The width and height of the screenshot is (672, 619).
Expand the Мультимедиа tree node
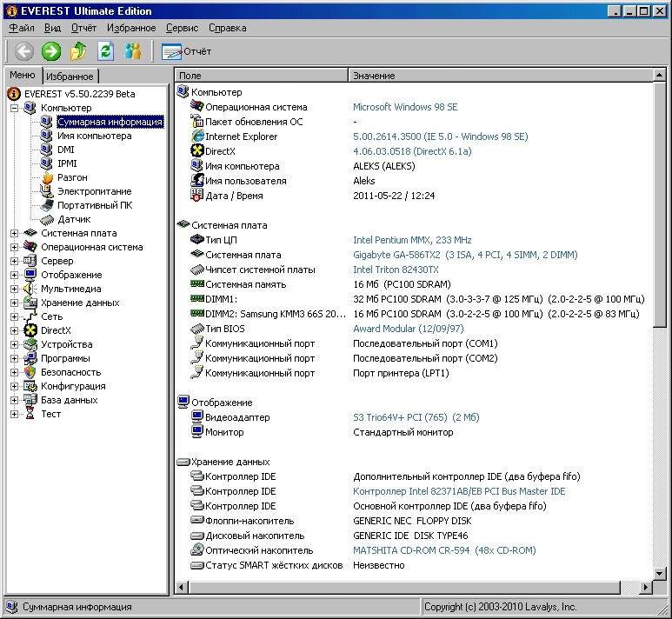click(14, 289)
